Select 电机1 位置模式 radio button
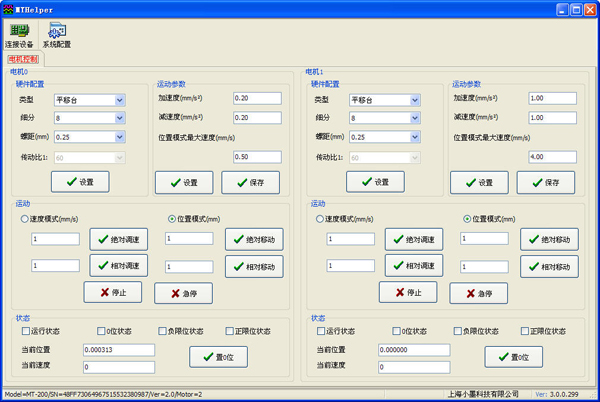 tap(467, 218)
